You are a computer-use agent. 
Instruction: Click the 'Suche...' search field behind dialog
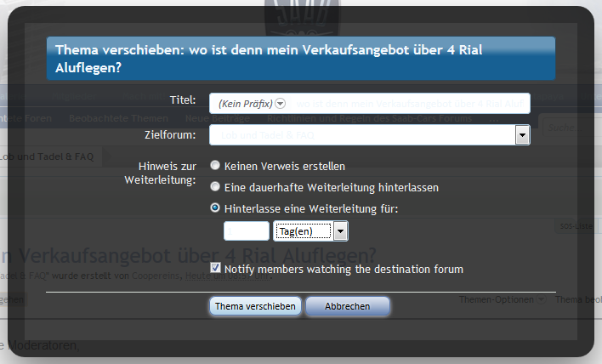point(572,128)
